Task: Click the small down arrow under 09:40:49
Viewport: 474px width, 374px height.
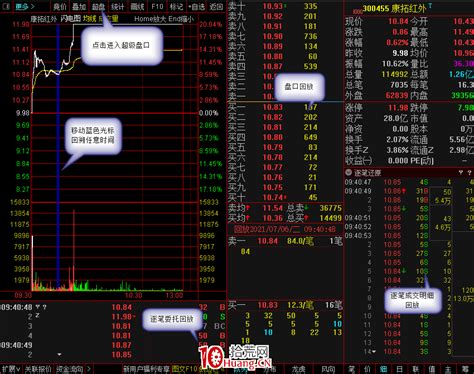Action: click(x=59, y=354)
